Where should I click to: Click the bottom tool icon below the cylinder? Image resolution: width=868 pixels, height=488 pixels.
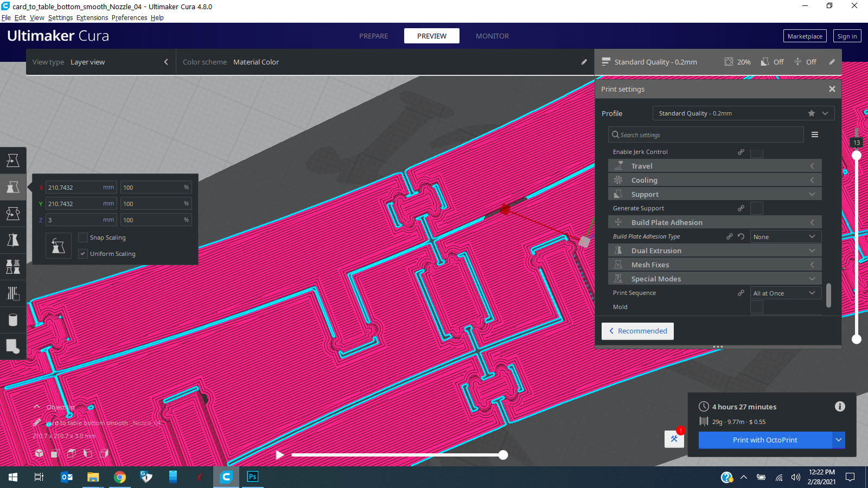tap(13, 346)
